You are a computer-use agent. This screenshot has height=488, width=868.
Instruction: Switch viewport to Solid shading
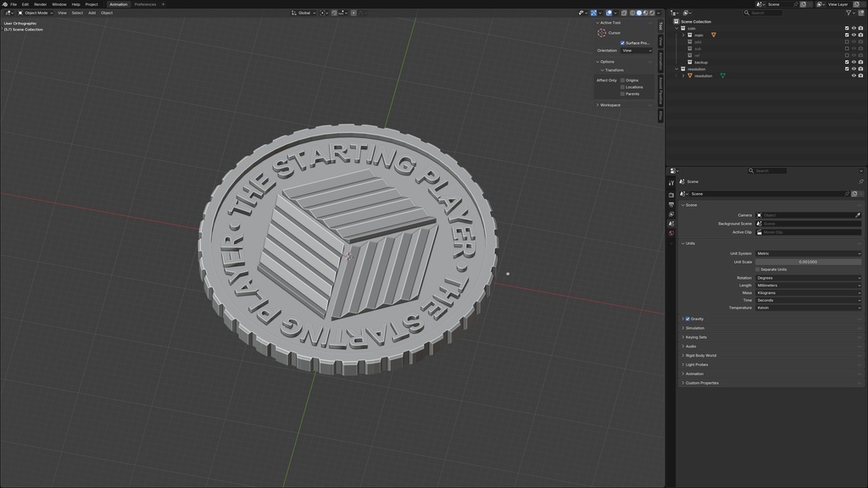tap(639, 13)
